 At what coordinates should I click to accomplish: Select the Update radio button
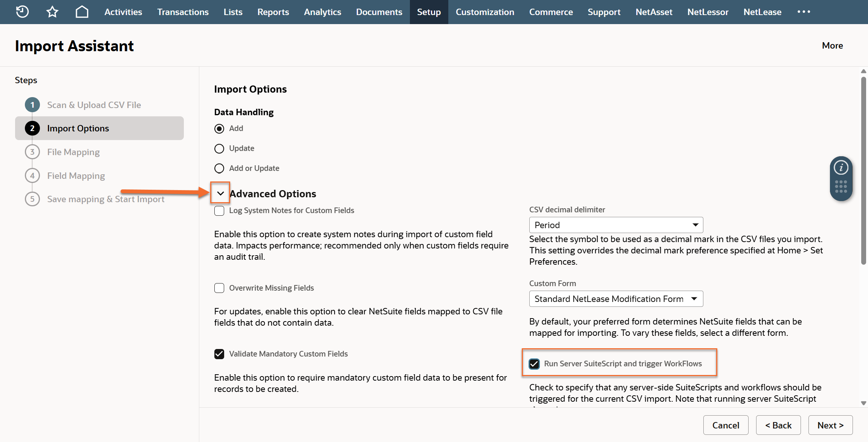[x=219, y=149]
